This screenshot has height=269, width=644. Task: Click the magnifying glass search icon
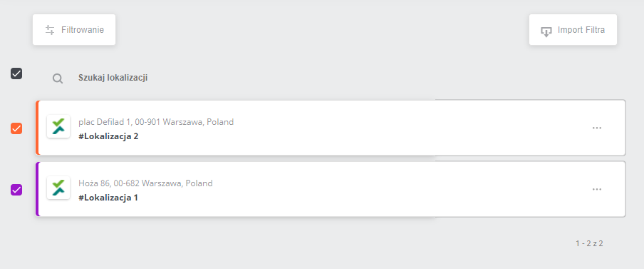(x=58, y=78)
